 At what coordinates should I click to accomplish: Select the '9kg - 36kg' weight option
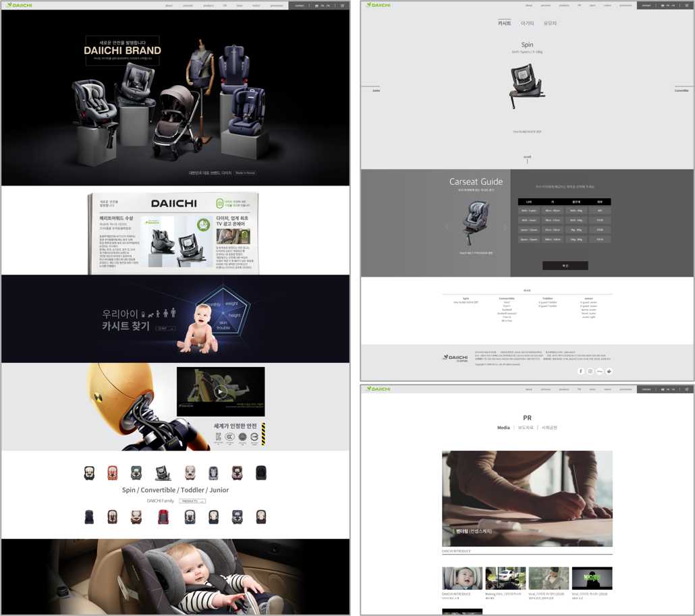(576, 229)
